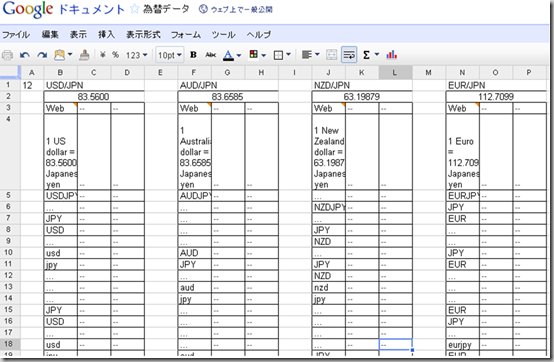Select the 1 Euro description cell
Image resolution: width=554 pixels, height=362 pixels.
[x=463, y=152]
